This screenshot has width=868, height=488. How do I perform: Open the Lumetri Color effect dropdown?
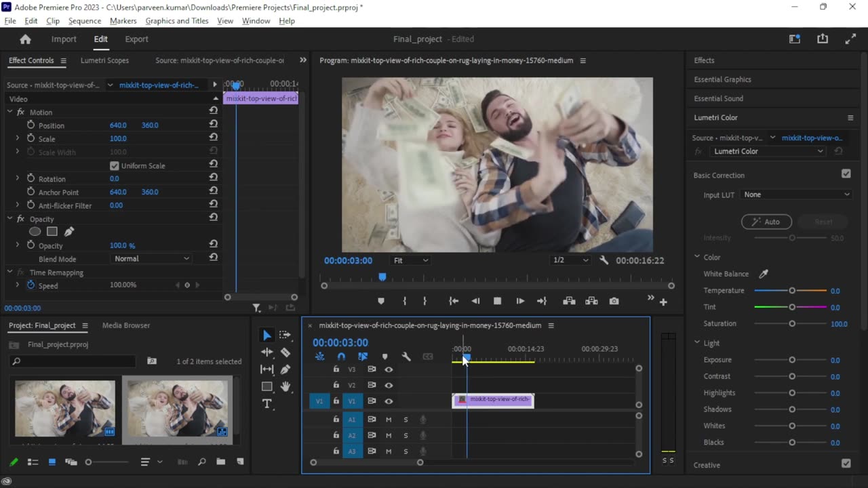(767, 151)
